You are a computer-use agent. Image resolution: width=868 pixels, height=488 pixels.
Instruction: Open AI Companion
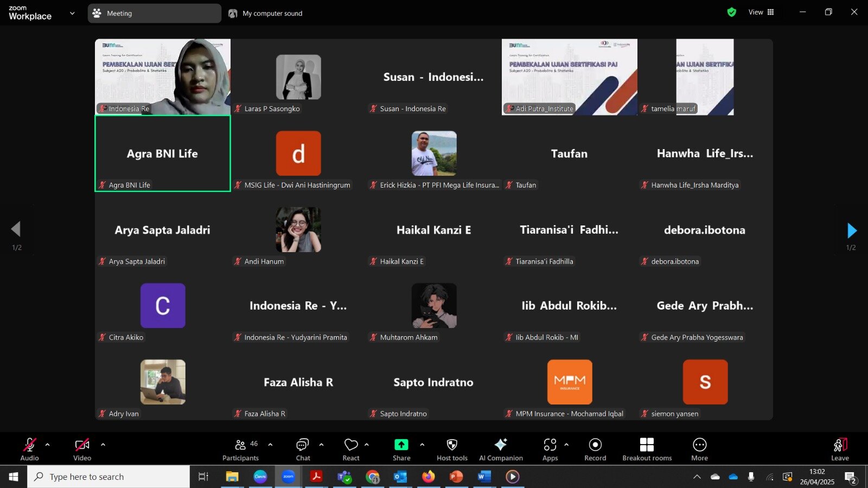(501, 450)
